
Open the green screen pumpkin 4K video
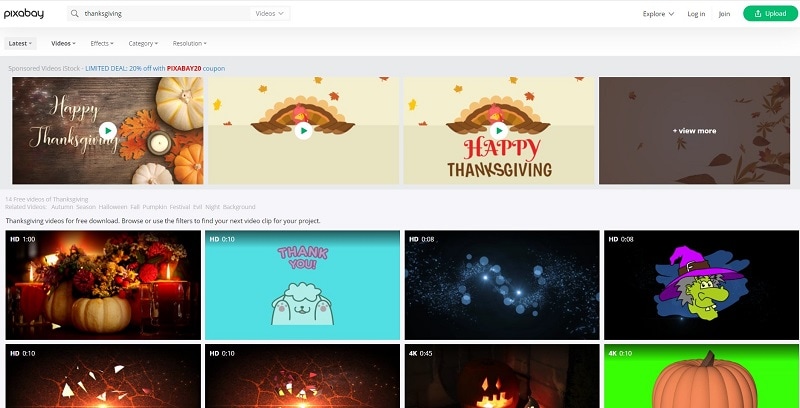[x=702, y=376]
